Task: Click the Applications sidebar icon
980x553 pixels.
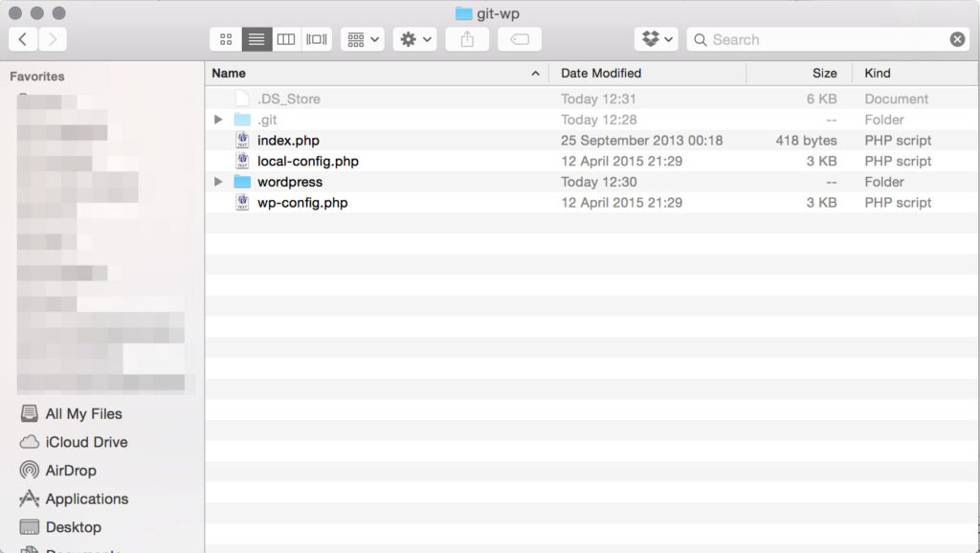Action: pos(30,498)
